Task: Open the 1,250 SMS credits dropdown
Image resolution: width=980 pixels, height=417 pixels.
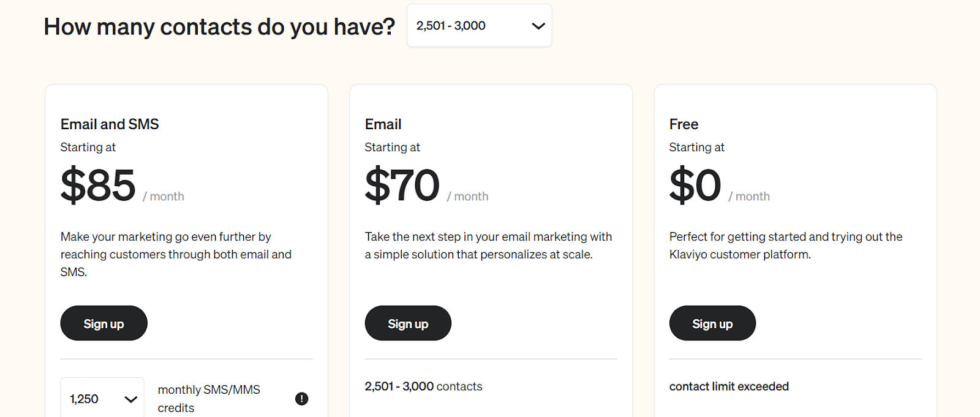Action: click(x=102, y=399)
